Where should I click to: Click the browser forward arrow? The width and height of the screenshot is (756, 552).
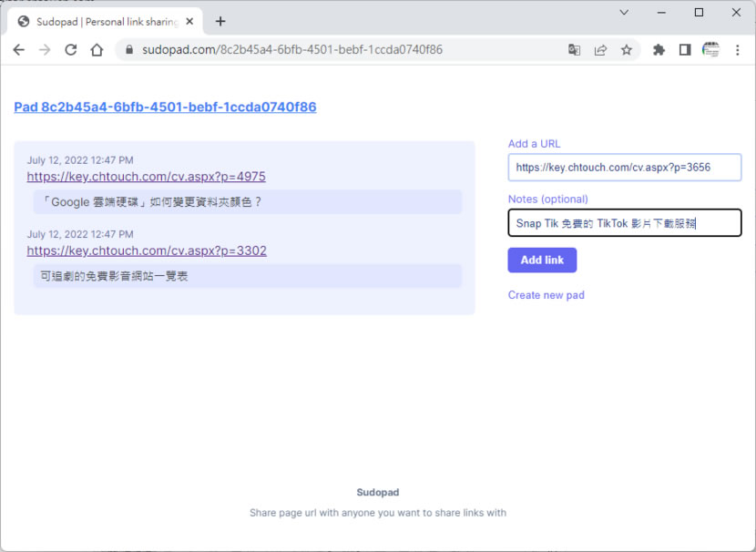pyautogui.click(x=45, y=50)
